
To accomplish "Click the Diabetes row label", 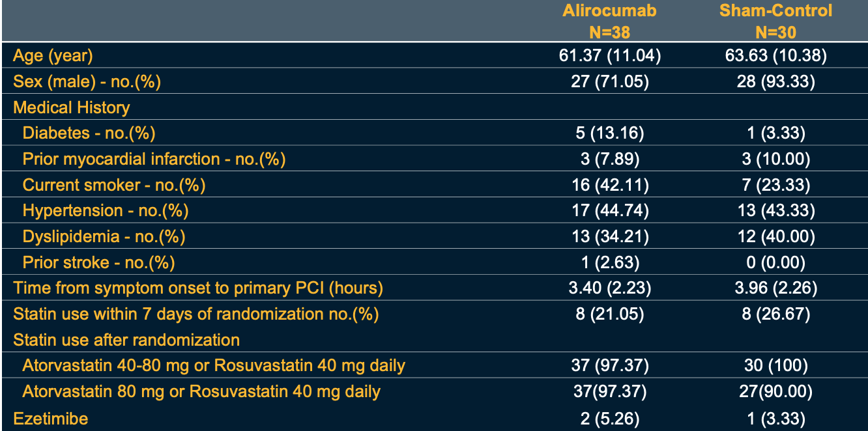I will [x=89, y=133].
